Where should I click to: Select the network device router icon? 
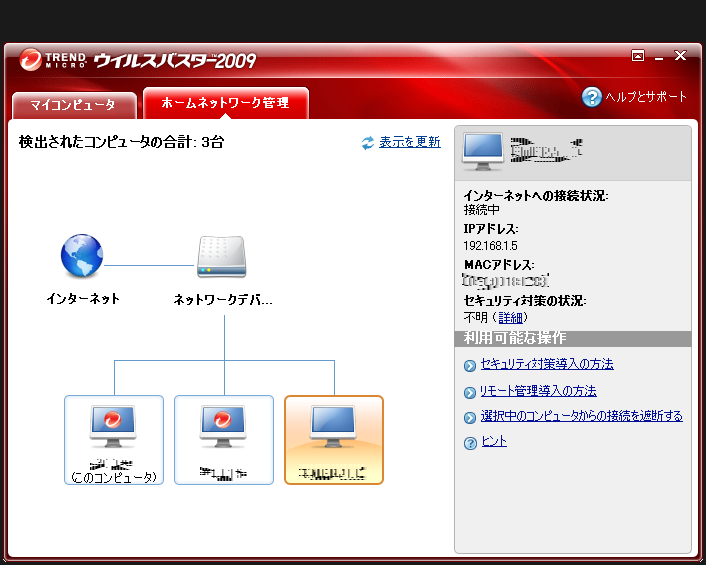pos(222,257)
